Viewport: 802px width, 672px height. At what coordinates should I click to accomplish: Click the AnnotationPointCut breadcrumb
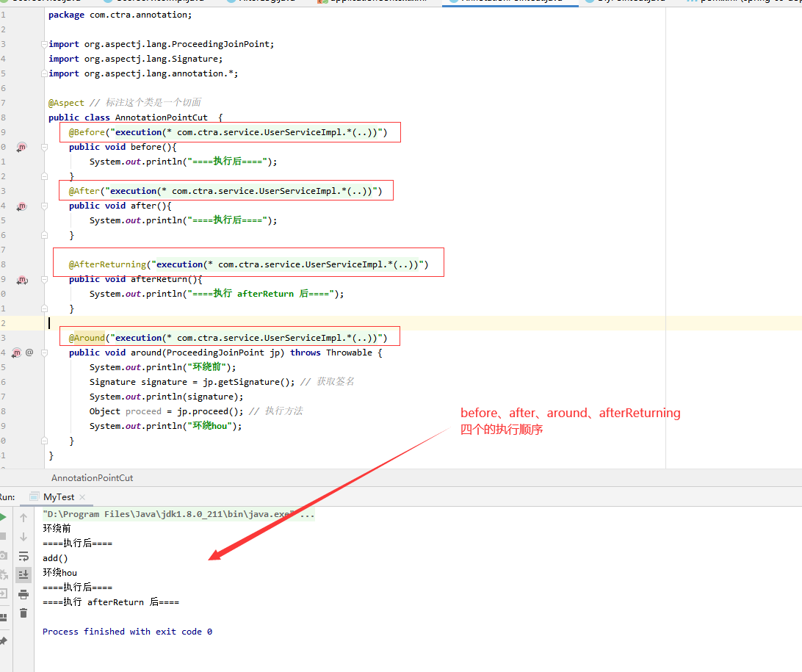point(92,477)
